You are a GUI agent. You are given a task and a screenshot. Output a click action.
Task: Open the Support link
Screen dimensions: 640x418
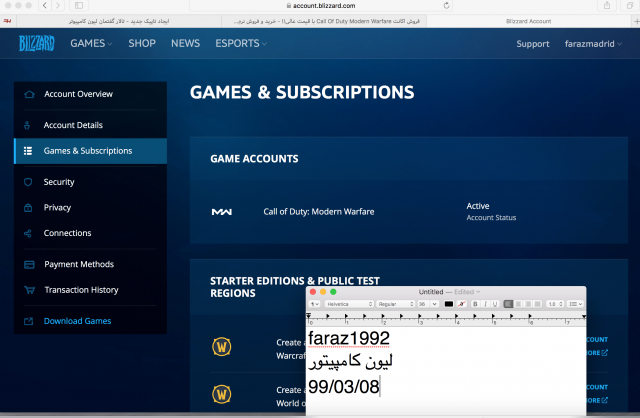pyautogui.click(x=532, y=44)
